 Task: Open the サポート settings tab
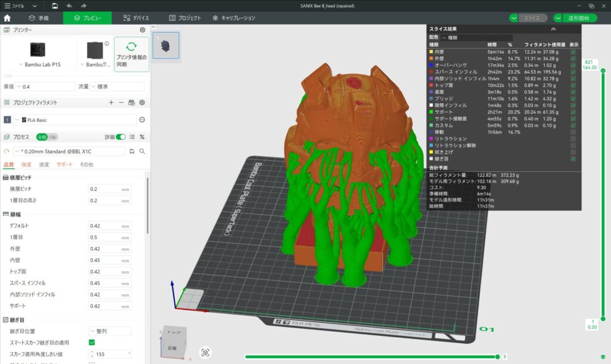pos(64,165)
